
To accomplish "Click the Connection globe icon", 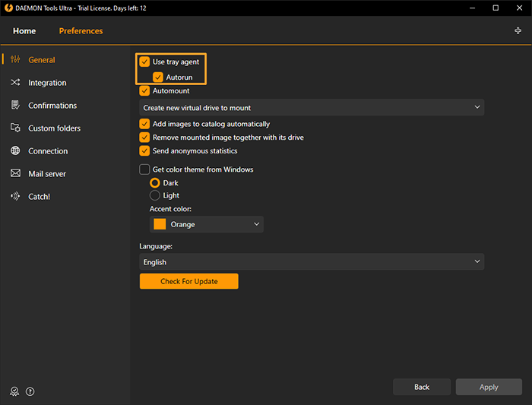I will click(15, 150).
